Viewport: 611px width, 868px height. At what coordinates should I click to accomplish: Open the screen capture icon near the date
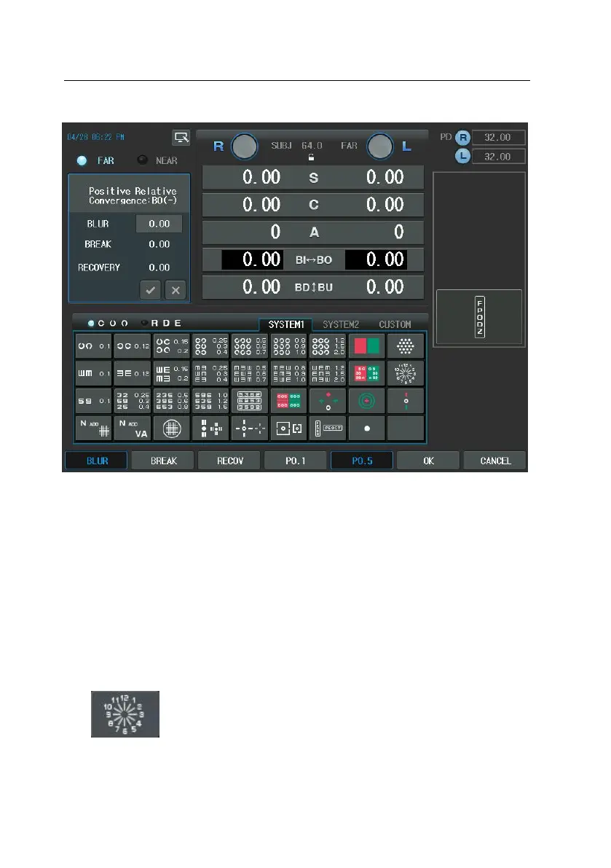click(x=181, y=137)
